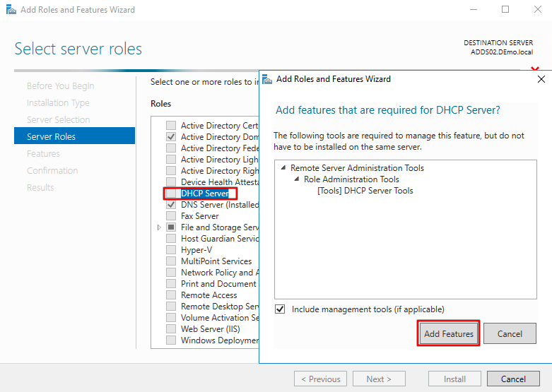Expand File and Storage Services node
Screen dimensions: 552x392
(159, 227)
